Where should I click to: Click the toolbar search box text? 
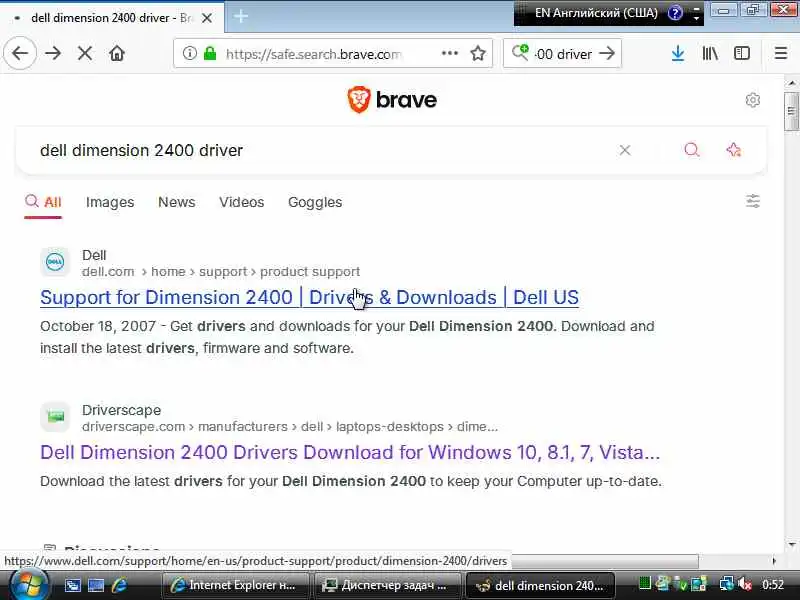coord(563,54)
